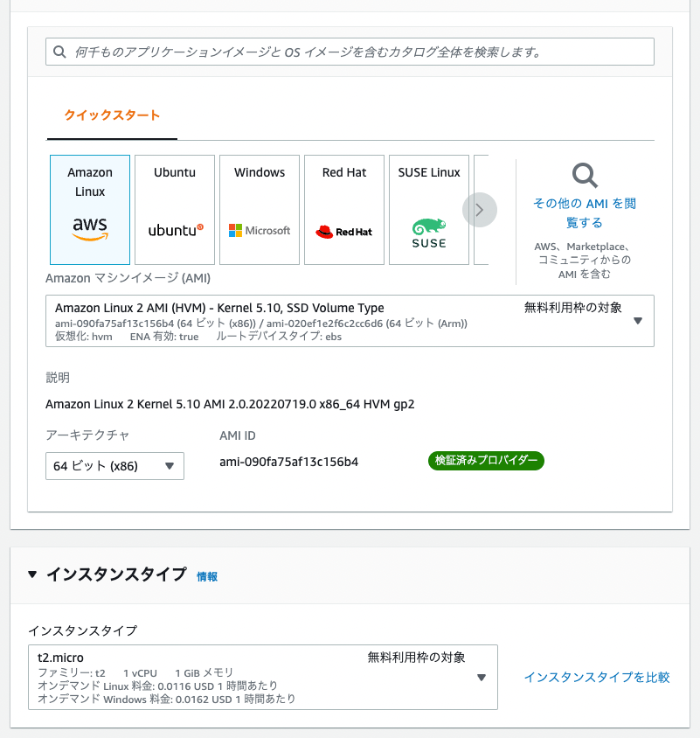Click the aws logo icon
The width and height of the screenshot is (700, 738).
(x=90, y=229)
